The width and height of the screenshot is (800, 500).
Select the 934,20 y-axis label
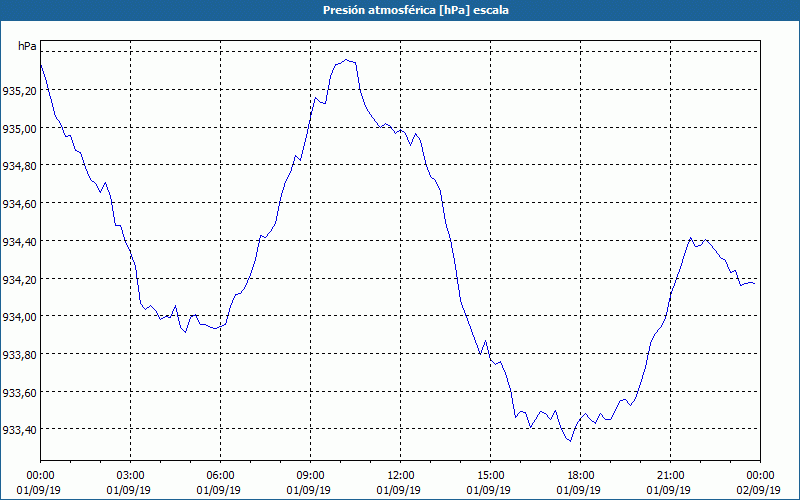coord(19,280)
